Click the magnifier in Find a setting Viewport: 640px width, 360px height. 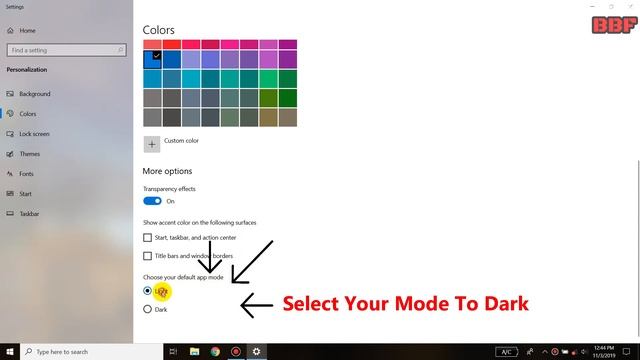tap(120, 50)
